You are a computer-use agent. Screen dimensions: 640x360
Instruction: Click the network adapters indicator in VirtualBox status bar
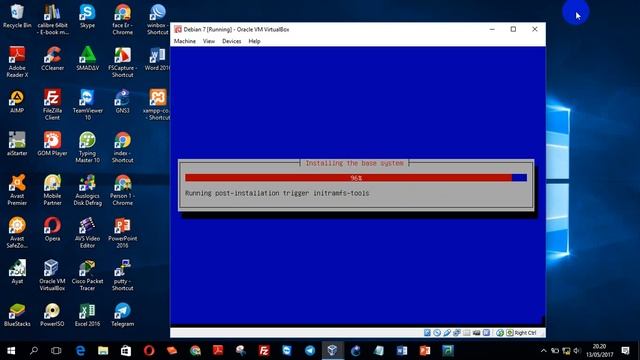click(457, 333)
